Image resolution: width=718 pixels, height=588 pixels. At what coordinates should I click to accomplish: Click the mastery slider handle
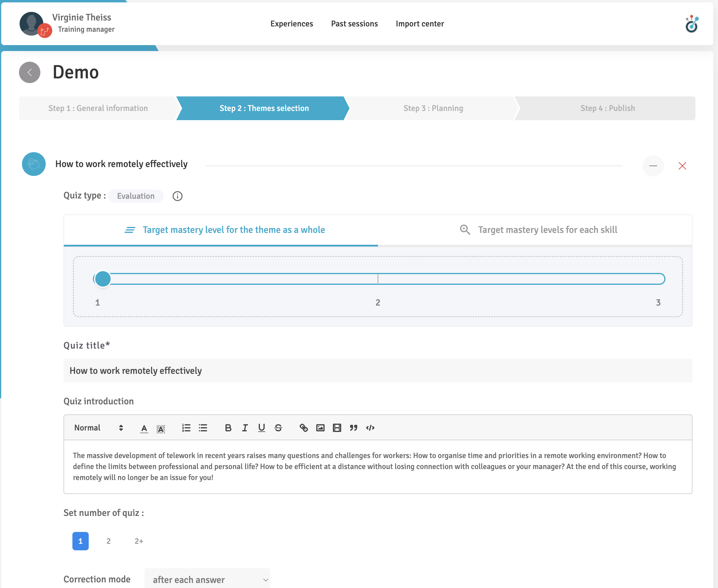[x=103, y=279]
